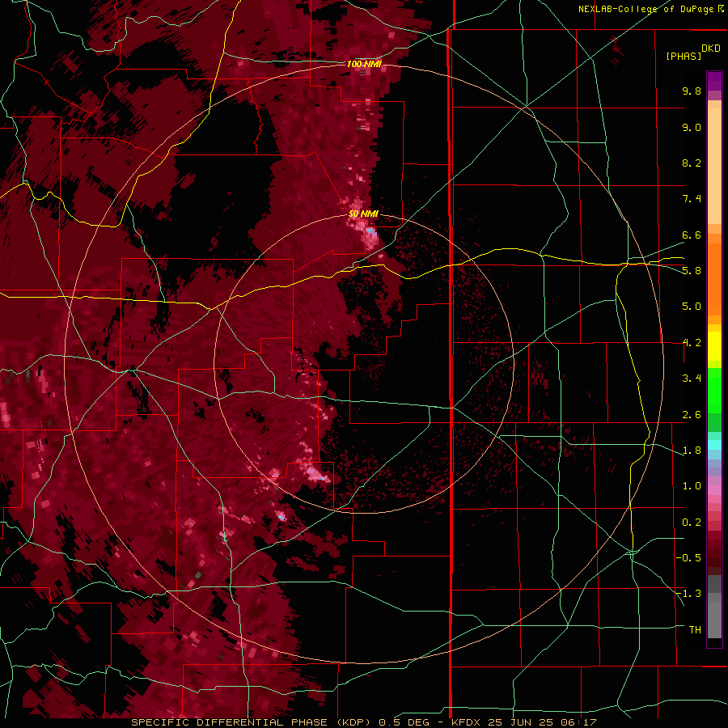Pick the pale peach segment of the color bar

(x=714, y=166)
